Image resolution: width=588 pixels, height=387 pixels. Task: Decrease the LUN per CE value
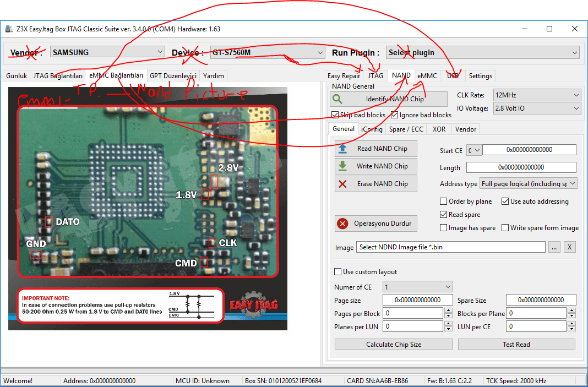[571, 329]
